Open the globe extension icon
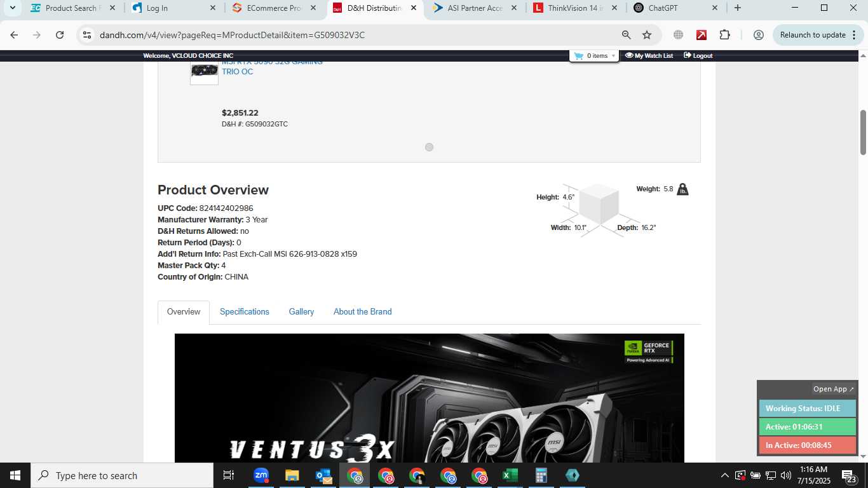The height and width of the screenshot is (488, 868). (678, 35)
